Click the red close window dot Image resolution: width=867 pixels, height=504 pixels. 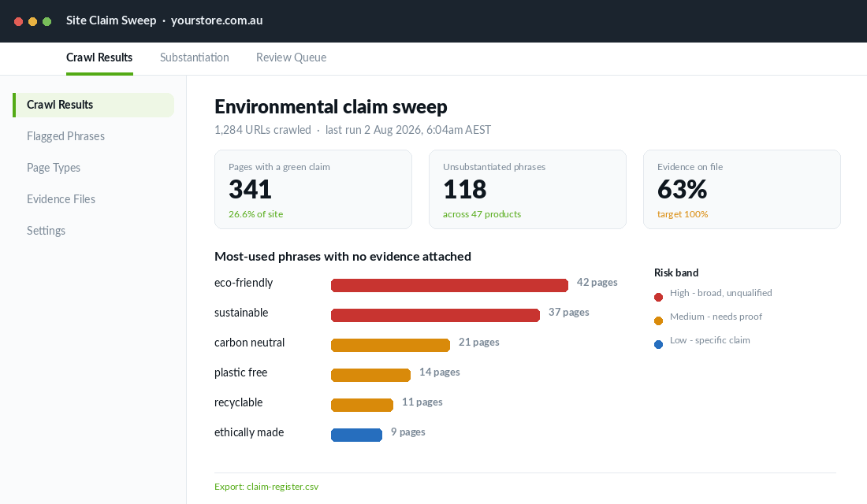18,21
